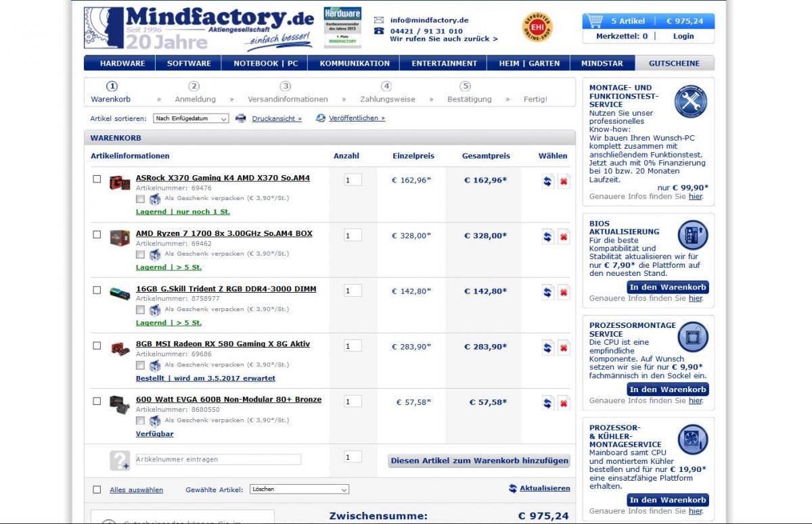This screenshot has width=812, height=524.
Task: Enable gift wrapping for MSI Radeon RX 580
Action: point(140,366)
